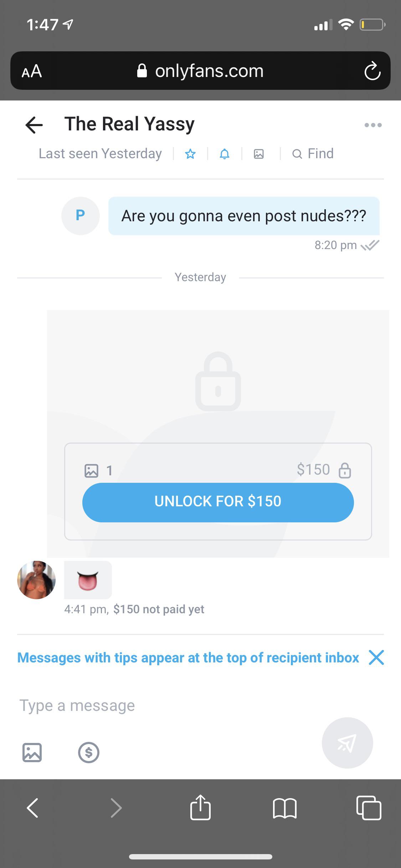
Task: Go back using the chat header arrow
Action: [34, 125]
